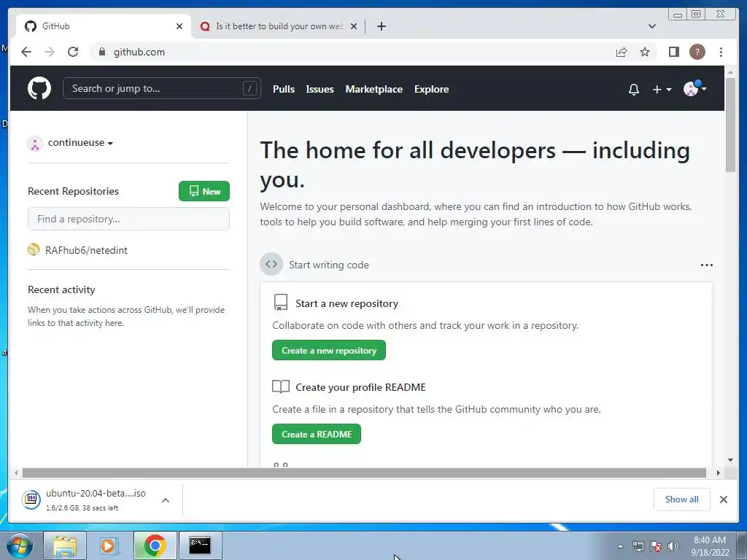Open Windows Media Player from the taskbar
747x560 pixels.
(109, 545)
